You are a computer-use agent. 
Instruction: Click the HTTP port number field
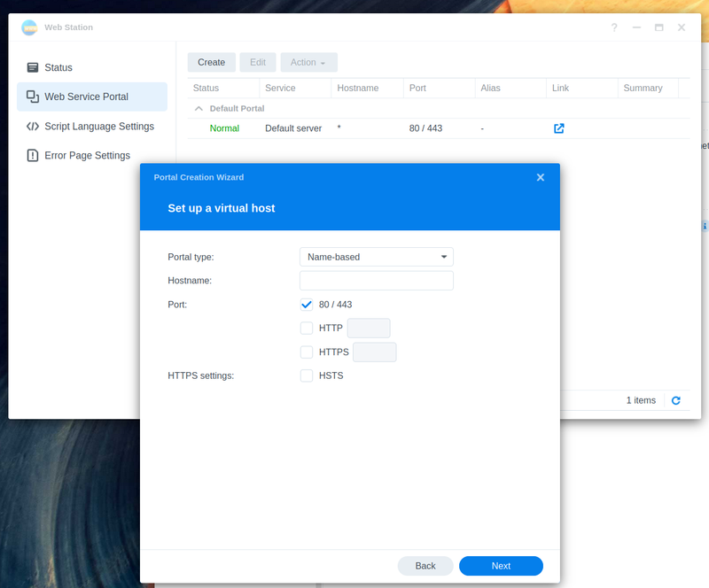369,329
